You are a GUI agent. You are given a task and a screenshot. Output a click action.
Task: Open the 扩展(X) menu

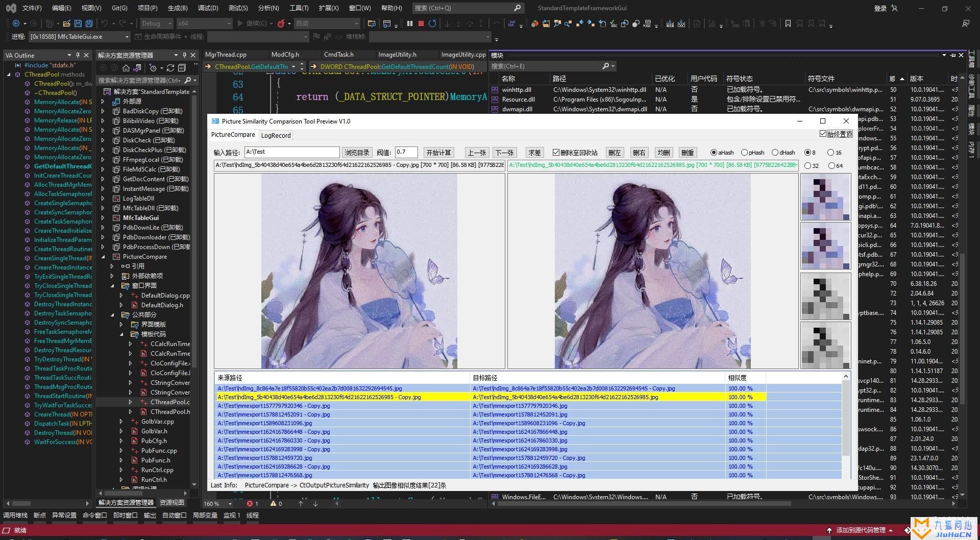point(328,8)
